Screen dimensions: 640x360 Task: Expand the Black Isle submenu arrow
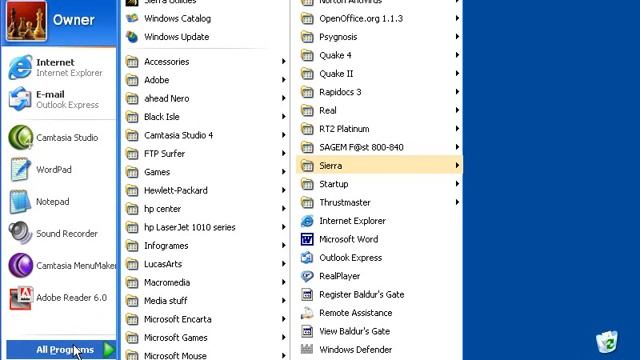point(283,116)
